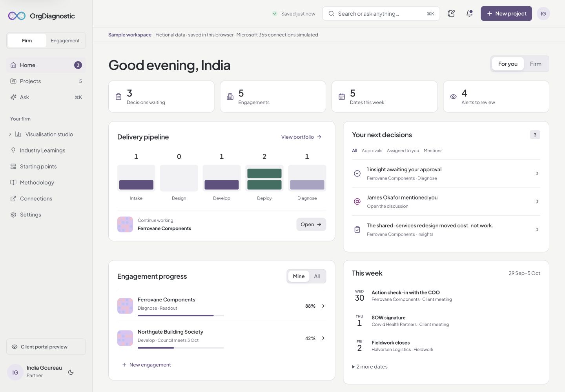Image resolution: width=565 pixels, height=392 pixels.
Task: Click the Northgate 42% progress bar
Action: click(x=181, y=348)
